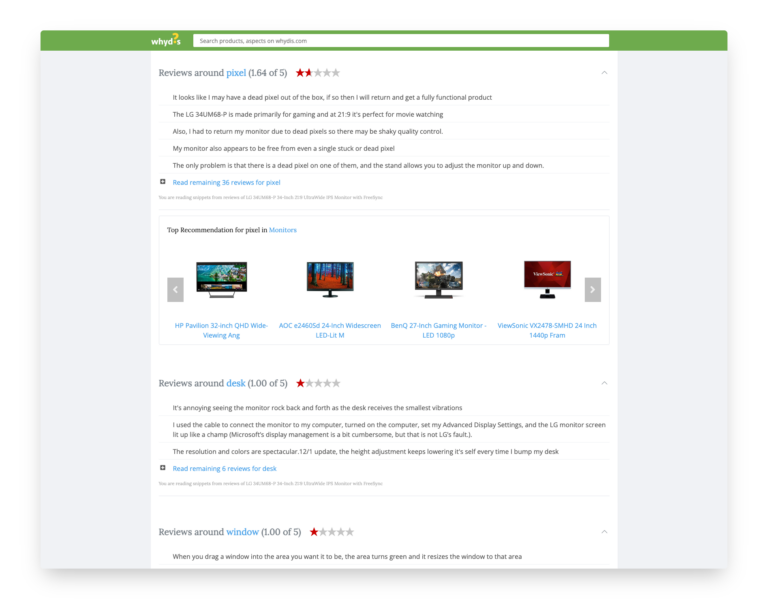Image resolution: width=768 pixels, height=599 pixels.
Task: Expand plus icon beside remaining desk reviews
Action: 163,468
